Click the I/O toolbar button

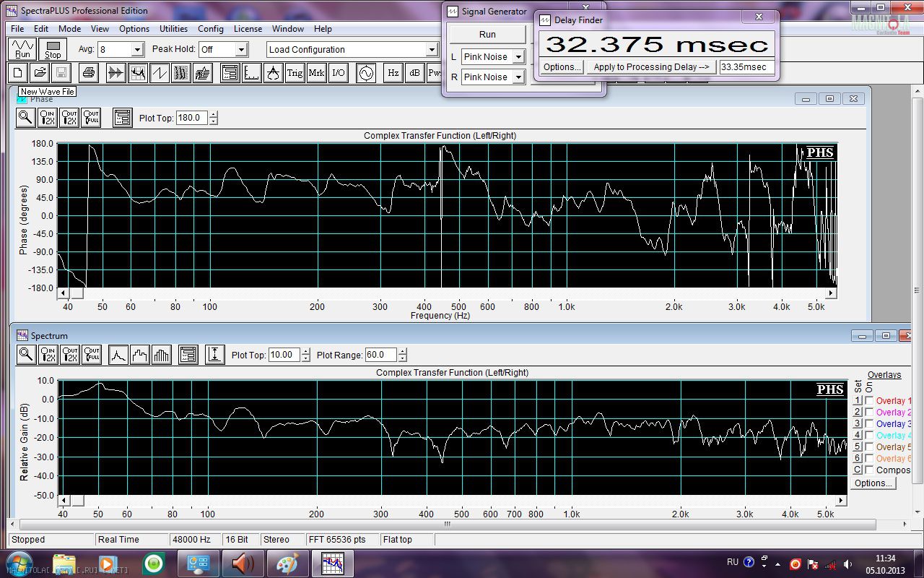tap(339, 73)
